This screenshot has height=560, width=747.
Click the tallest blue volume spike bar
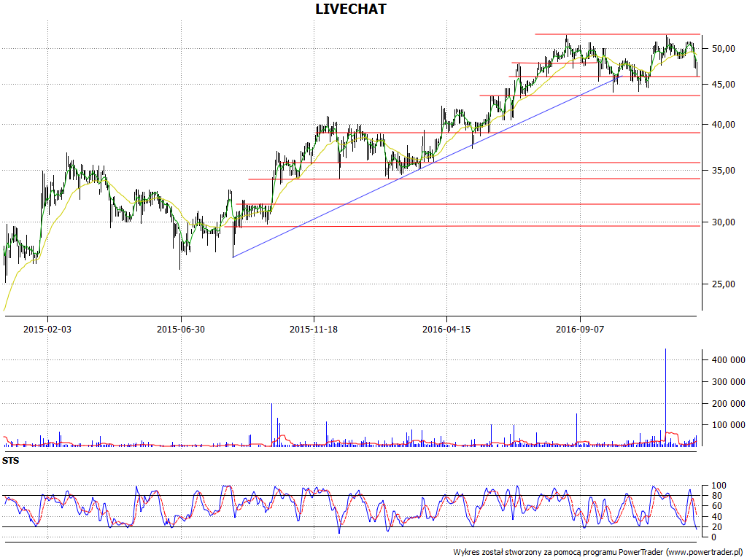[665, 397]
